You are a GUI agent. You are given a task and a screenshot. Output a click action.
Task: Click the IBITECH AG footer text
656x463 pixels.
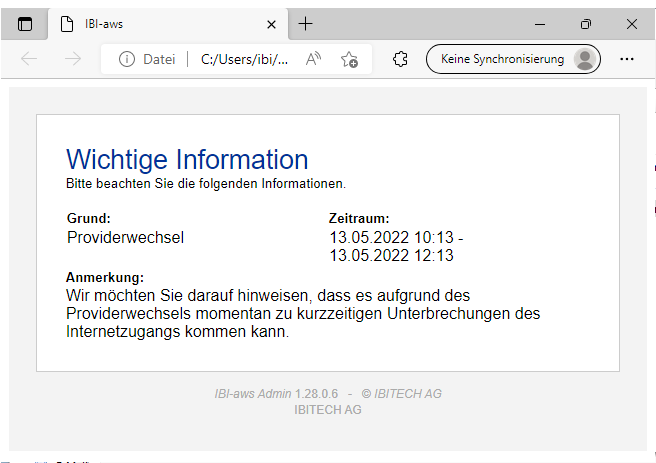click(x=327, y=410)
